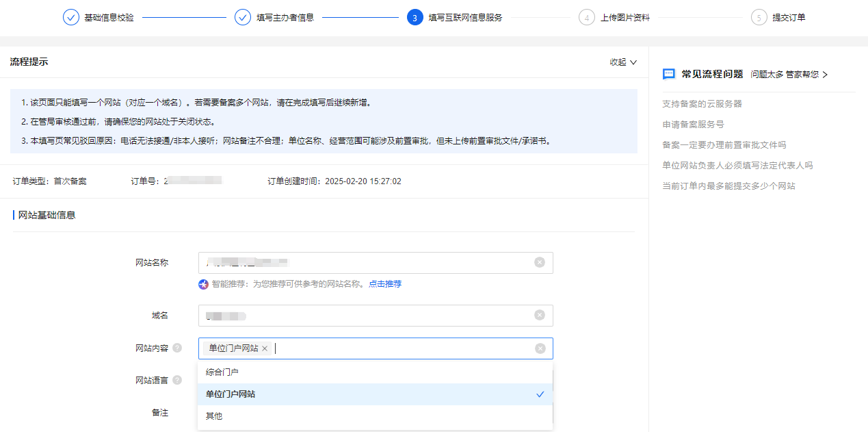Click the 智能推荐 AI icon
This screenshot has width=868, height=432.
[203, 284]
